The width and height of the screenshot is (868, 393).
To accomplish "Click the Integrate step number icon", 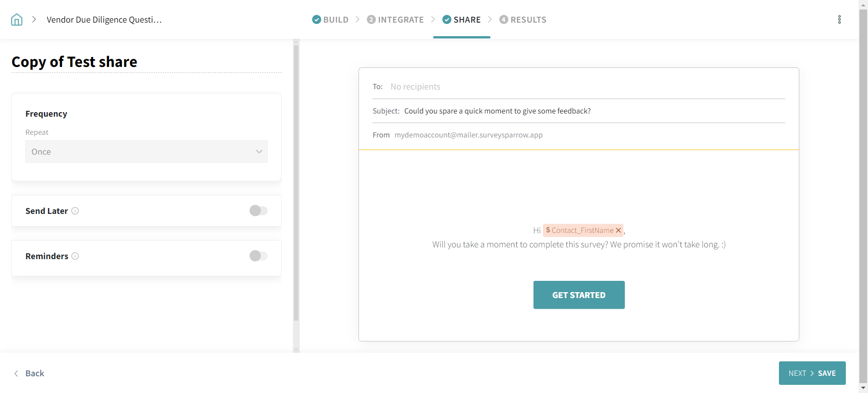I will (371, 19).
